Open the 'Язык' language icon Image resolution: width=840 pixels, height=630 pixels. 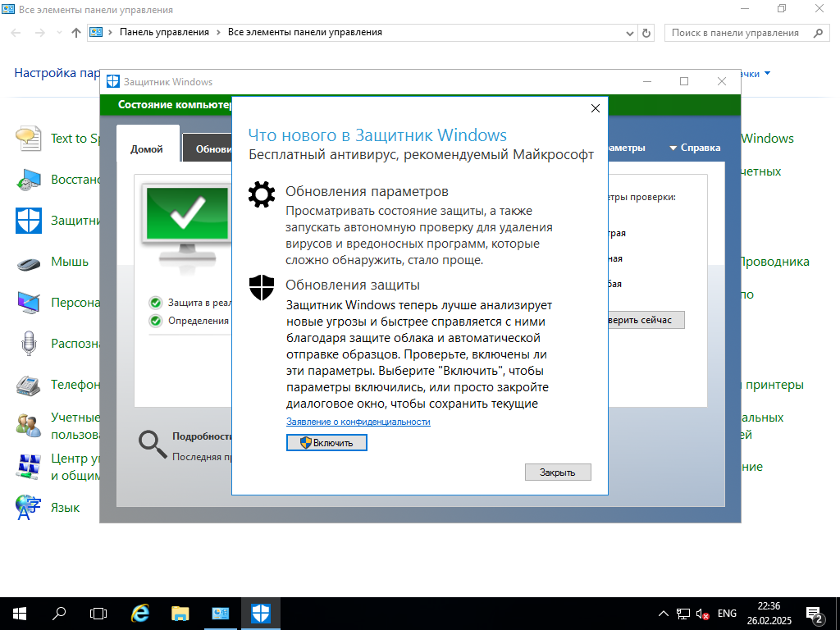(29, 508)
